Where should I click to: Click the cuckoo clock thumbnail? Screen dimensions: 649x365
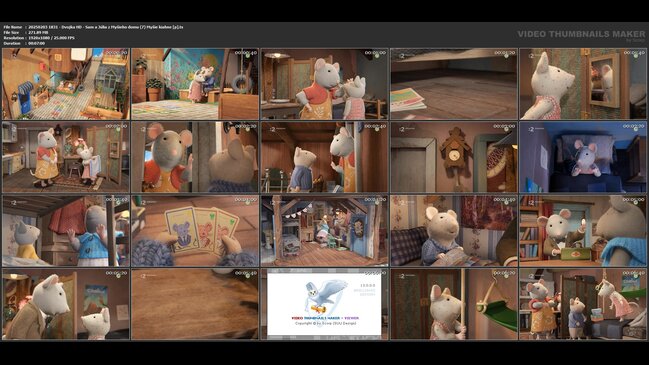click(454, 157)
